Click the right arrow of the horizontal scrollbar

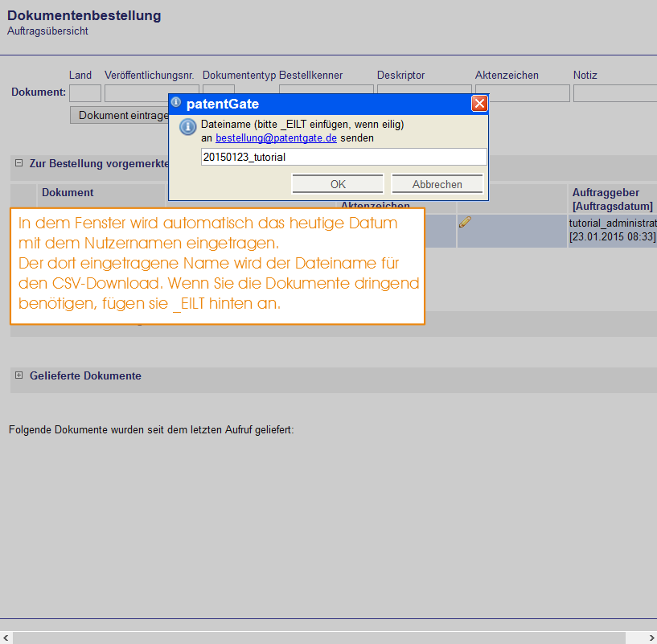(651, 638)
